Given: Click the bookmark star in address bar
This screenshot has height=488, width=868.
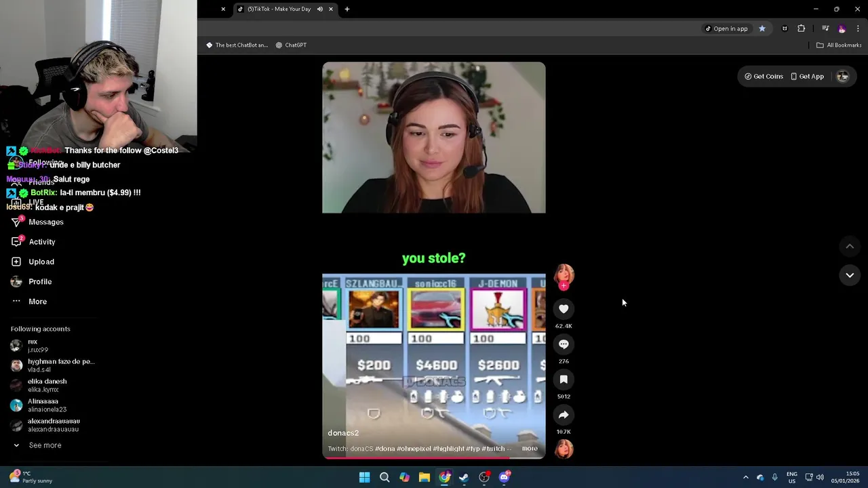Looking at the screenshot, I should pyautogui.click(x=762, y=28).
